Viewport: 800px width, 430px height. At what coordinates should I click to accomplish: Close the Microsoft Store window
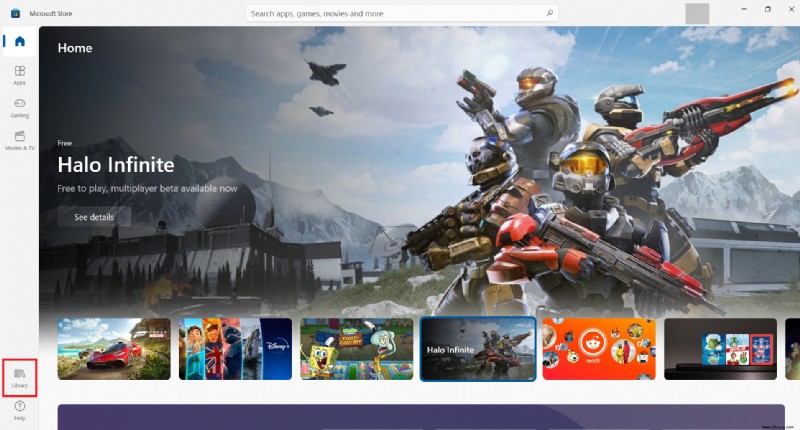pyautogui.click(x=791, y=9)
